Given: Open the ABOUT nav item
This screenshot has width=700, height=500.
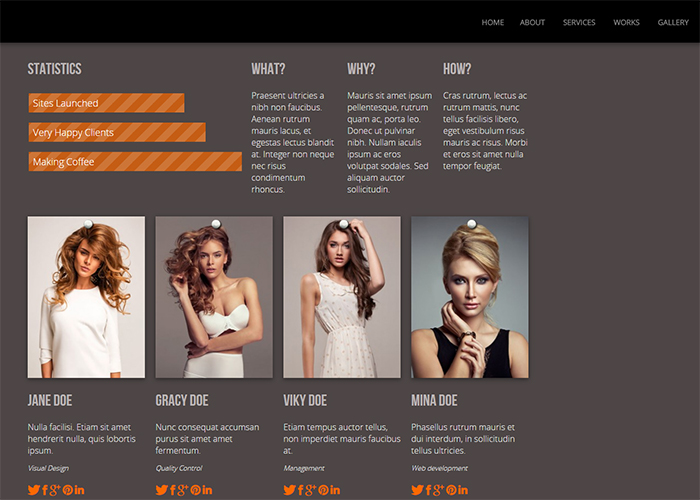Looking at the screenshot, I should [x=532, y=22].
